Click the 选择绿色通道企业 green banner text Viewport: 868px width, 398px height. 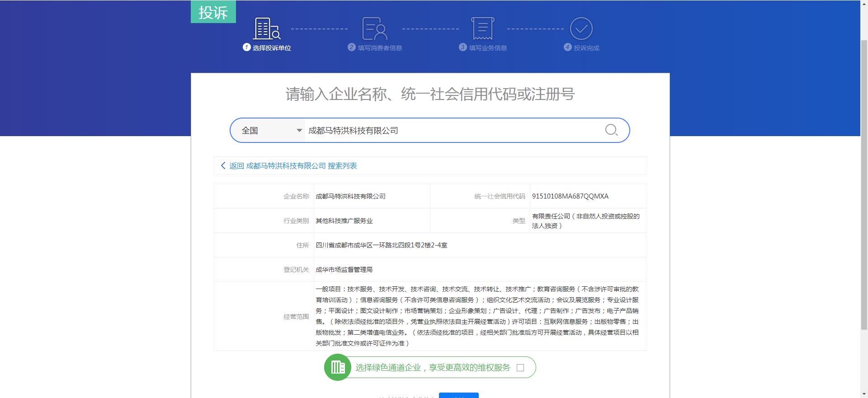tap(433, 368)
